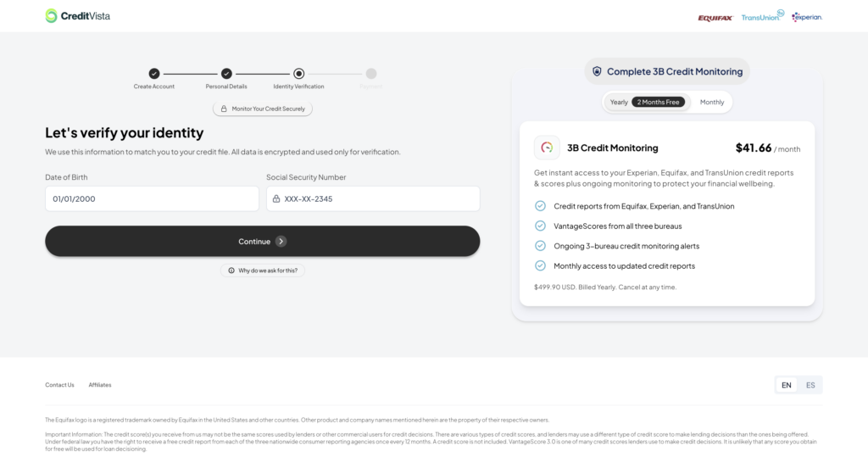Click the credit gauge icon for 3B Monitoring
Screen dimensions: 868x469
pyautogui.click(x=547, y=148)
